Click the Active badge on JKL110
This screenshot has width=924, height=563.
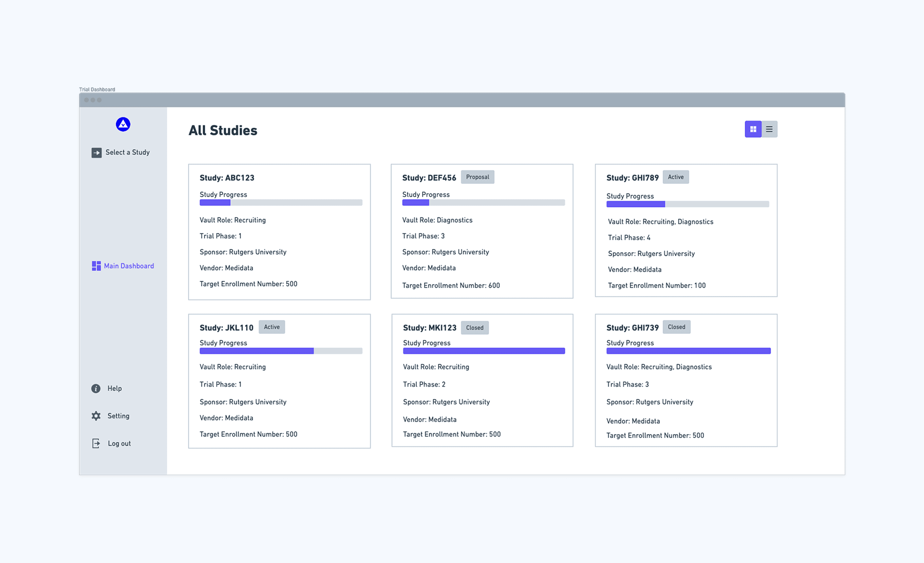click(x=271, y=327)
